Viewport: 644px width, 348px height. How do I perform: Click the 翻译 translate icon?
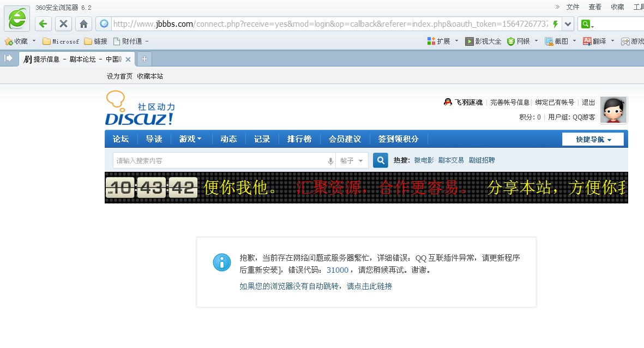(587, 41)
